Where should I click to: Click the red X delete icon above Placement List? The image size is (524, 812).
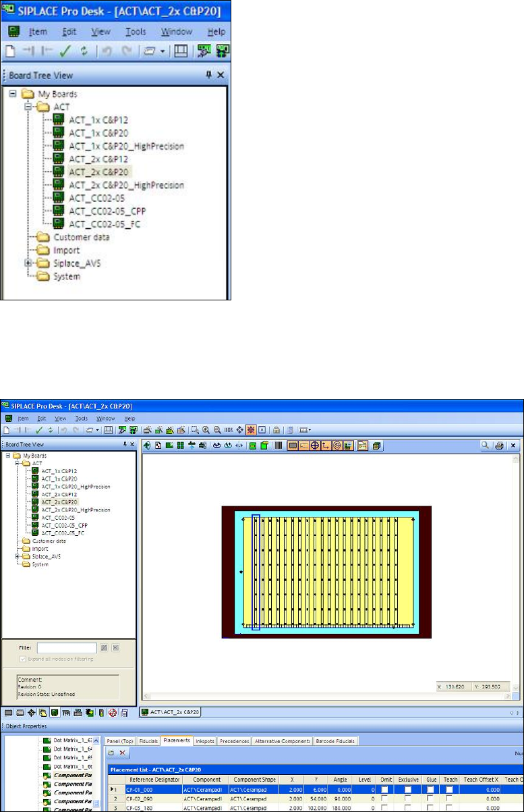(122, 752)
